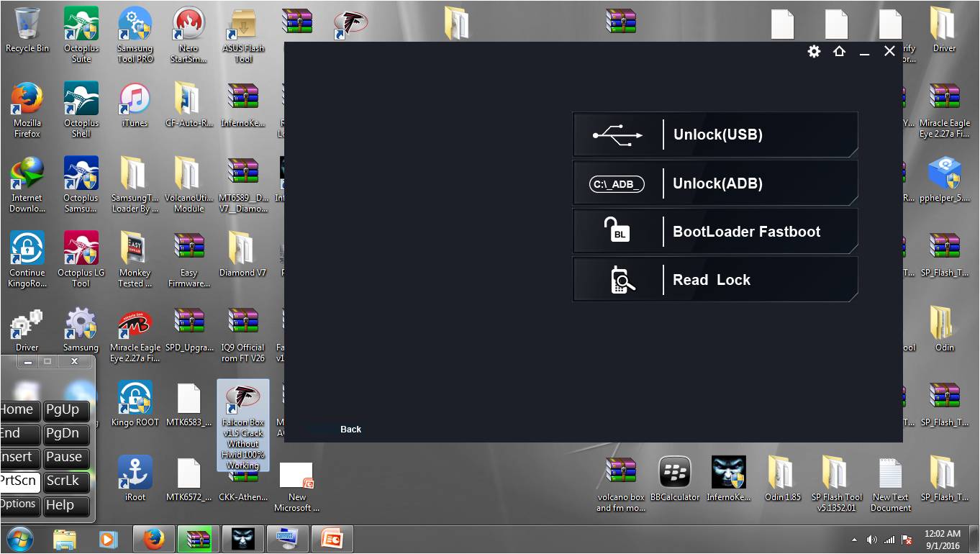Open SPD_Upgrade archive icon
This screenshot has height=554, width=980.
point(189,330)
